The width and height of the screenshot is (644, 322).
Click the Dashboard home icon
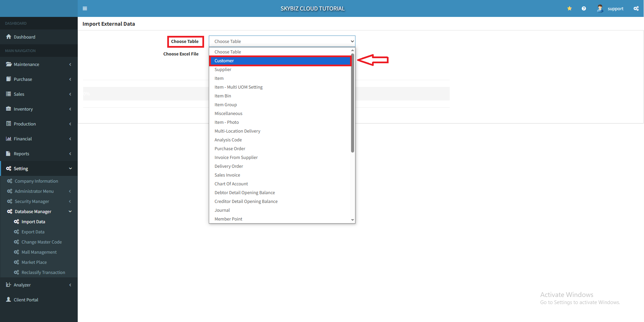click(x=9, y=37)
